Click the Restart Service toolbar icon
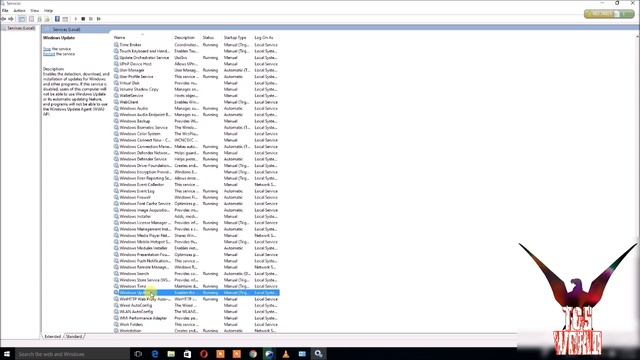Image resolution: width=640 pixels, height=360 pixels. click(x=99, y=19)
